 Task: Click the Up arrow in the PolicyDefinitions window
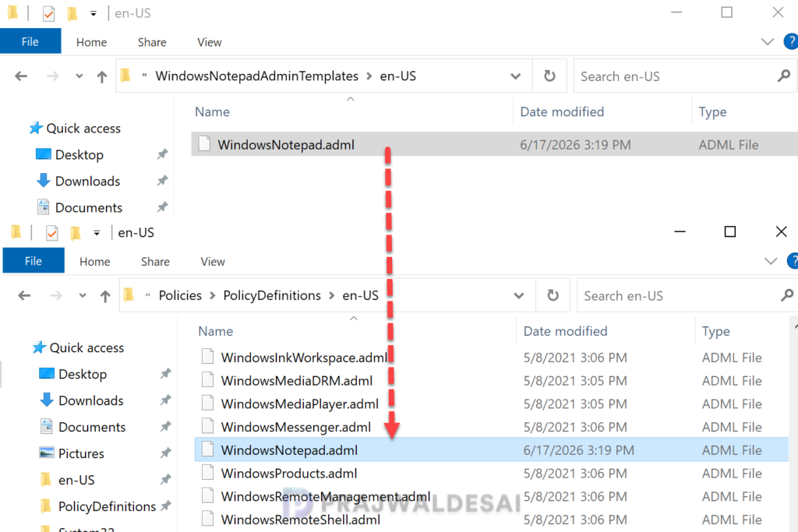pyautogui.click(x=105, y=295)
